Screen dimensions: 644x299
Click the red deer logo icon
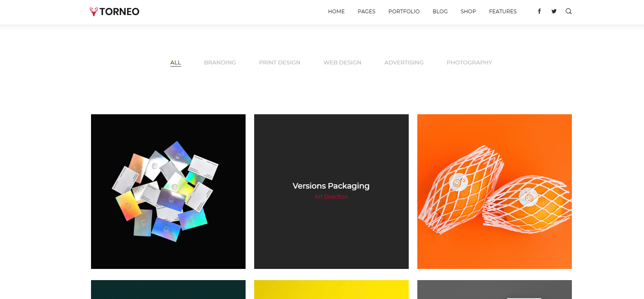coord(94,12)
